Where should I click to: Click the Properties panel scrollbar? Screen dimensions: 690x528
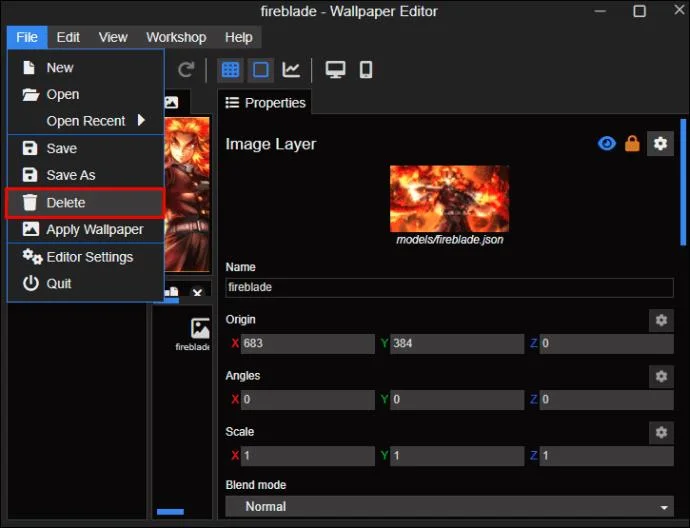point(683,182)
